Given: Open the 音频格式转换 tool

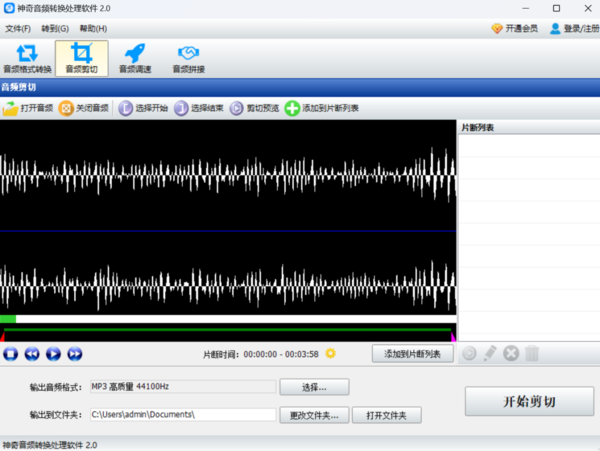Looking at the screenshot, I should click(x=27, y=58).
